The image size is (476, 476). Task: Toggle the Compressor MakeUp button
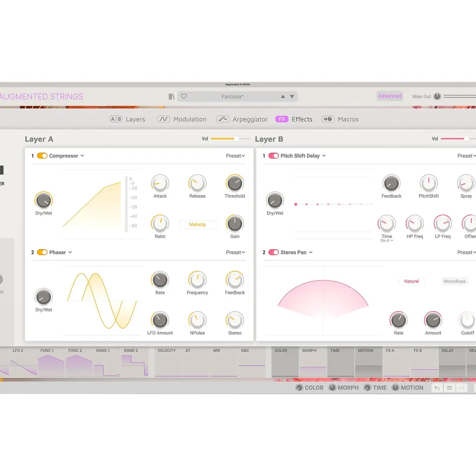coord(197,224)
